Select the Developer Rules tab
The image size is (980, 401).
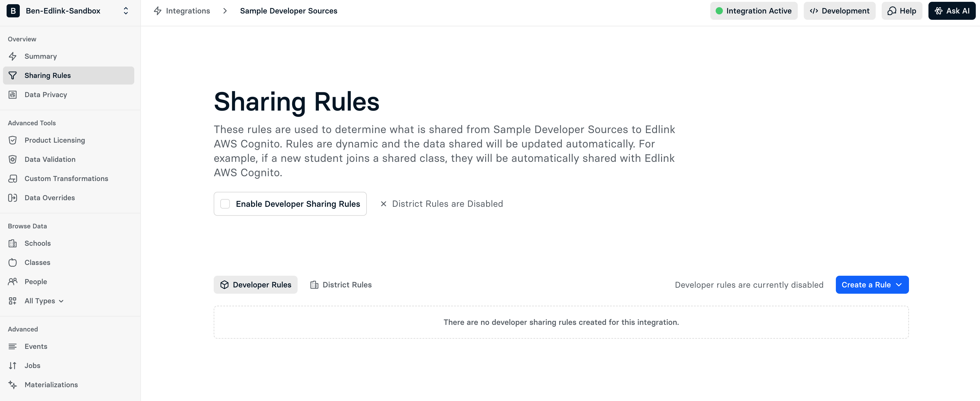pyautogui.click(x=255, y=285)
